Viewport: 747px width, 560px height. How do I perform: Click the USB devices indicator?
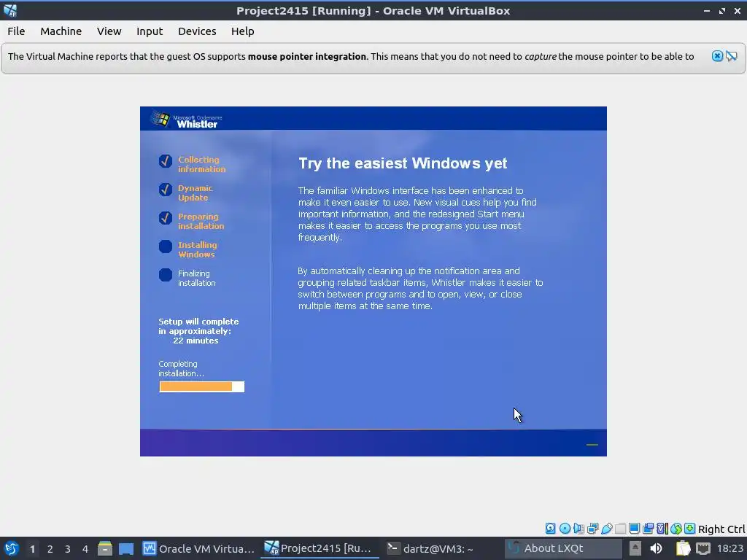[x=606, y=528]
